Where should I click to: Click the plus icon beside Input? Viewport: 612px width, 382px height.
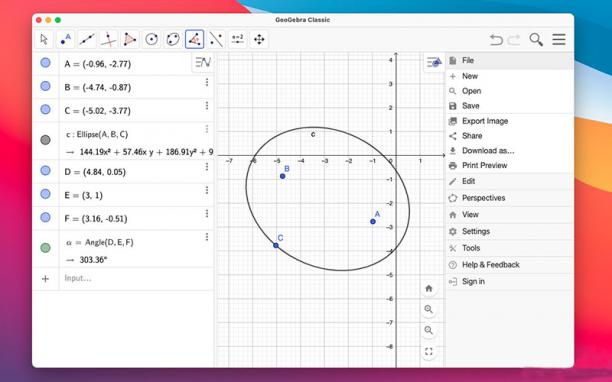click(45, 279)
